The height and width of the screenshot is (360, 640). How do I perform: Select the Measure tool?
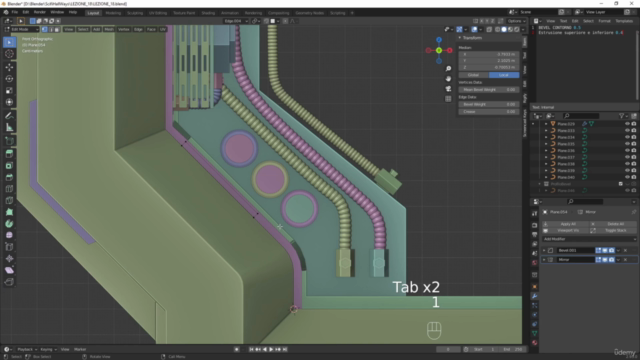tap(9, 128)
